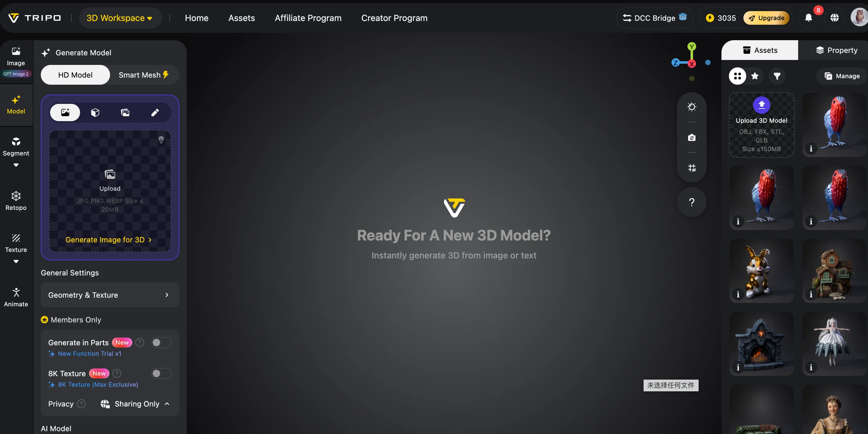
Task: Open DCC Bridge
Action: [x=654, y=18]
